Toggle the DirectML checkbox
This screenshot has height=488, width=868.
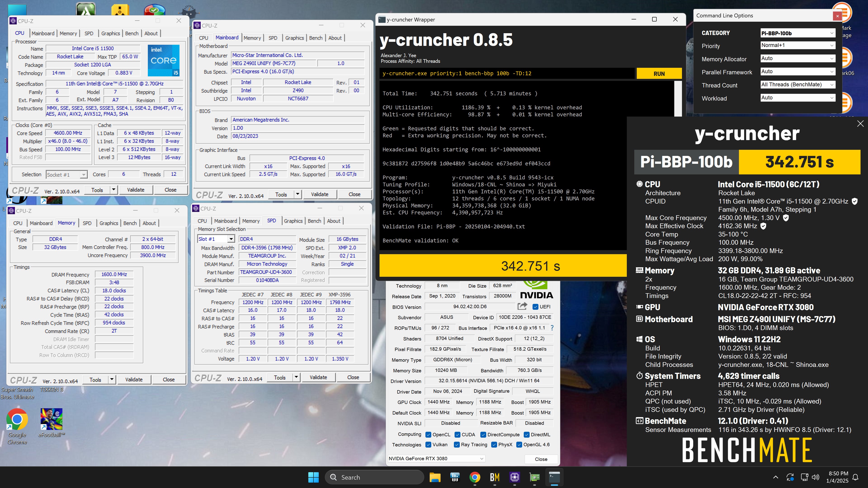[x=527, y=434]
